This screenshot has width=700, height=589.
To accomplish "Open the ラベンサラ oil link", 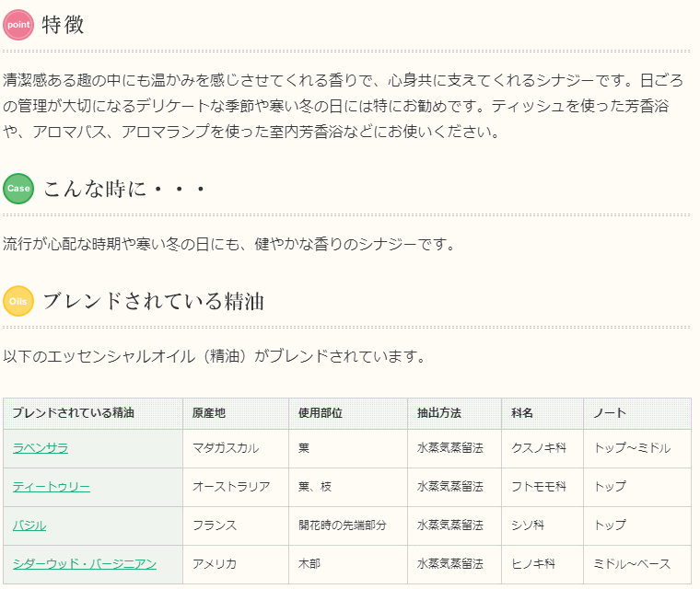I will [41, 448].
